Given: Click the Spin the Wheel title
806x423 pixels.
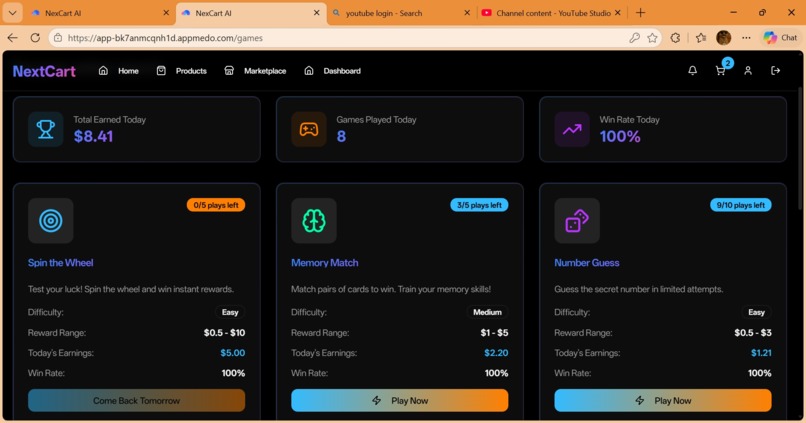Looking at the screenshot, I should coord(61,263).
